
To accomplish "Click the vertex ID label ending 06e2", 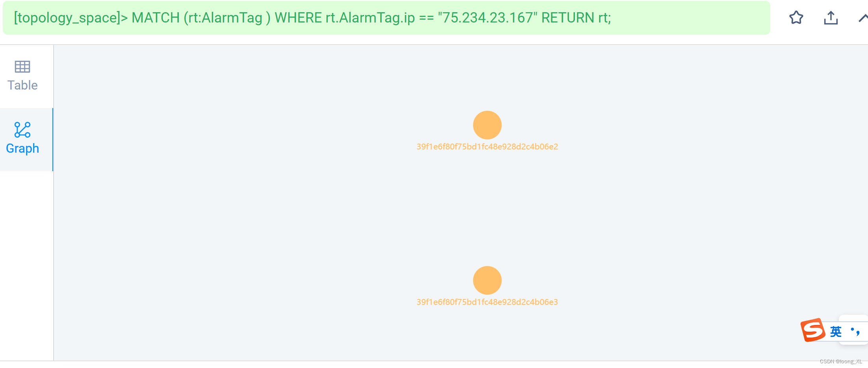I will (x=487, y=147).
